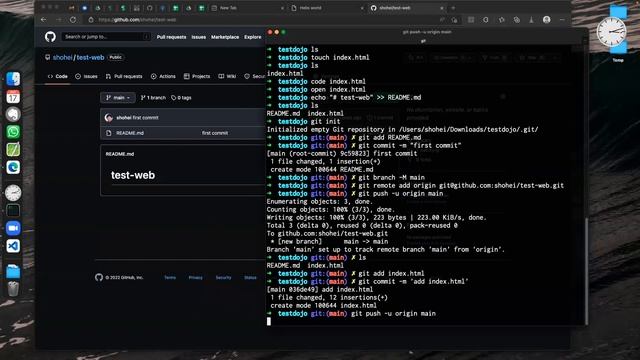Open the browser ellipsis settings menu
Viewport: 640px width, 360px height.
click(562, 20)
